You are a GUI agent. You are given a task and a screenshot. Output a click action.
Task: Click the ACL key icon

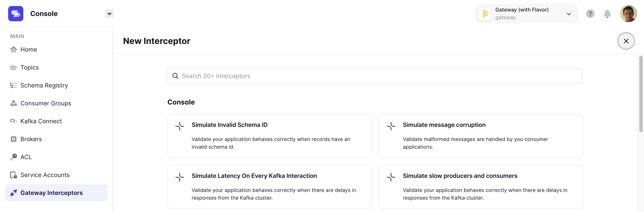tap(13, 157)
